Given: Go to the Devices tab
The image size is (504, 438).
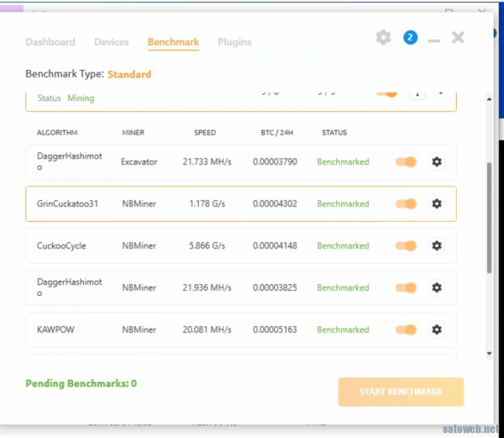Looking at the screenshot, I should click(x=112, y=42).
